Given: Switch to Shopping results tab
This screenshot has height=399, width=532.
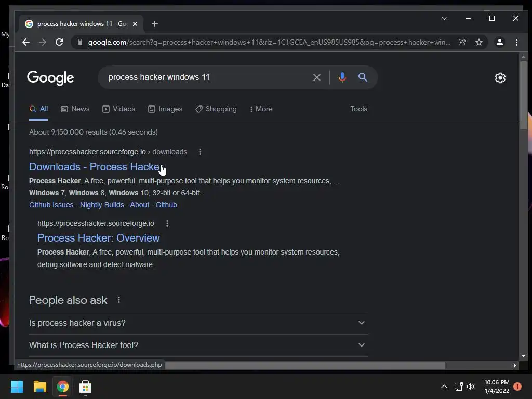Looking at the screenshot, I should tap(216, 109).
